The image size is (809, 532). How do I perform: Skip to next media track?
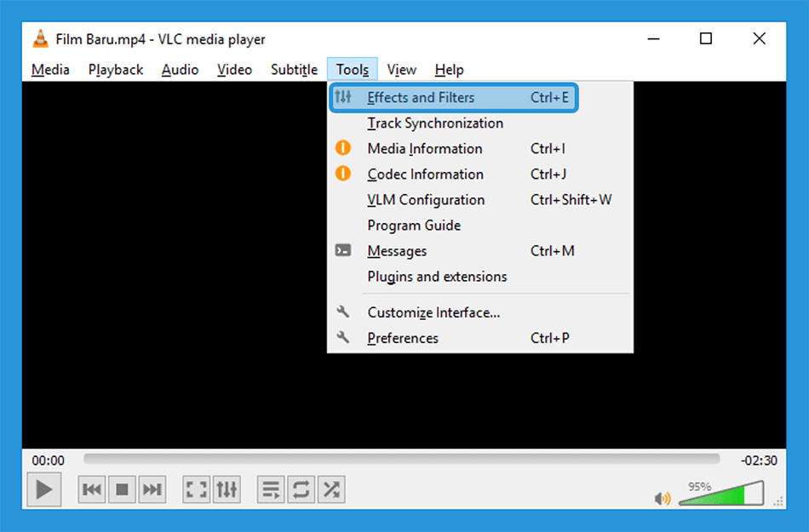[x=152, y=489]
